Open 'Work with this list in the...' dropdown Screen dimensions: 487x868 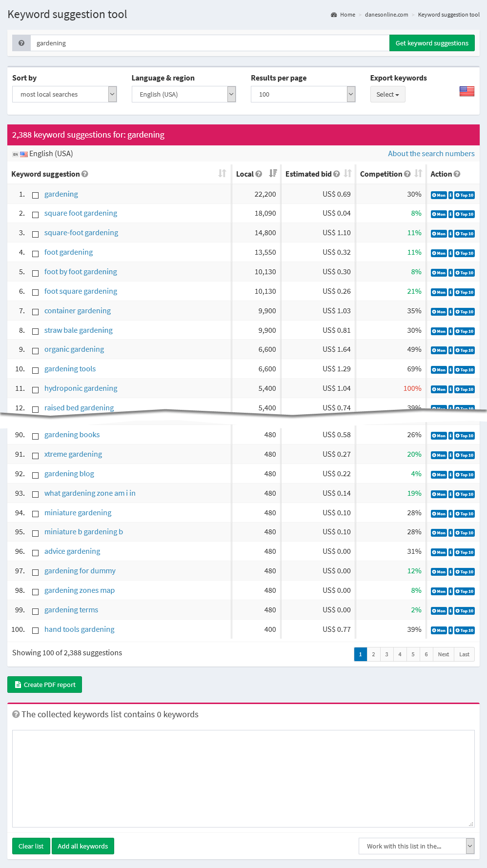pyautogui.click(x=417, y=846)
